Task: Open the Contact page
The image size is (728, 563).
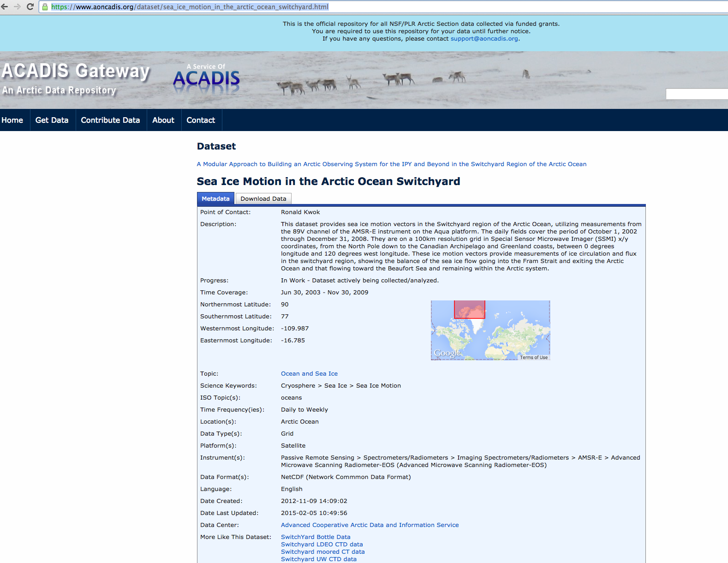Action: click(201, 120)
